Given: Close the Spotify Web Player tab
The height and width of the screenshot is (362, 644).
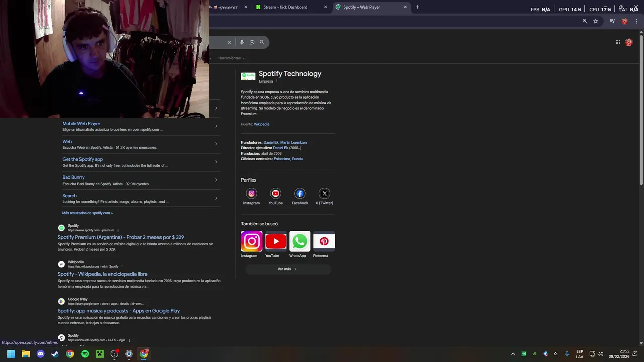Looking at the screenshot, I should [x=405, y=7].
